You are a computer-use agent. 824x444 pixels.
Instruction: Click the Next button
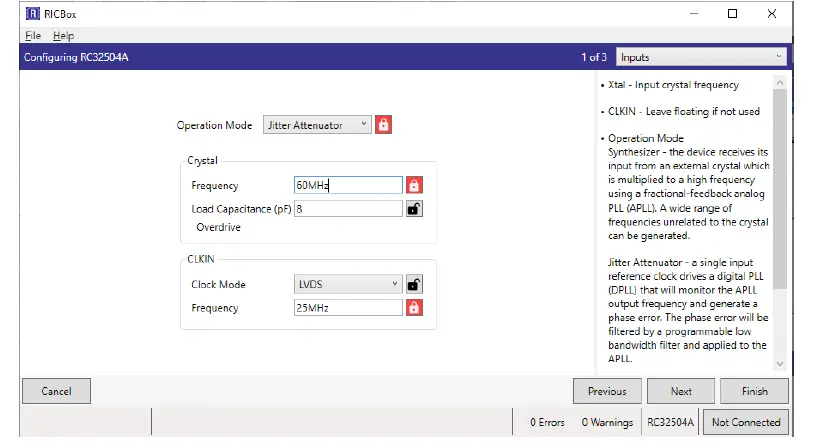pos(681,391)
